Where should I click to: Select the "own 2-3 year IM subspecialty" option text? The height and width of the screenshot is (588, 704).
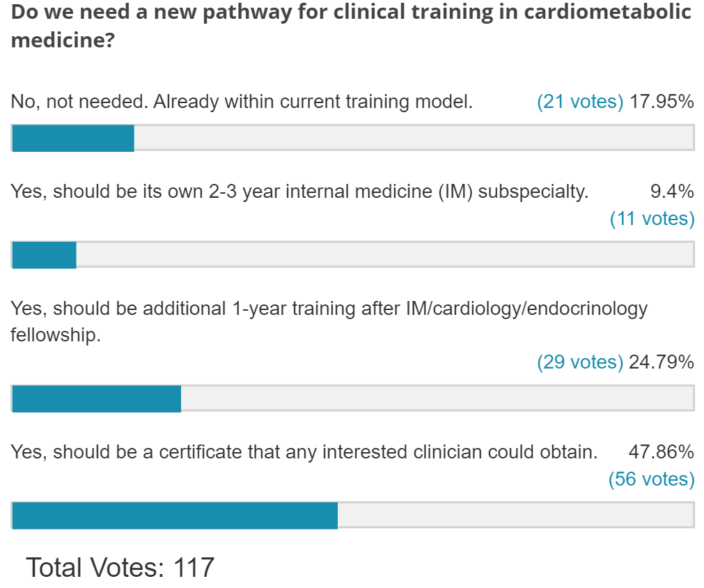[x=299, y=191]
